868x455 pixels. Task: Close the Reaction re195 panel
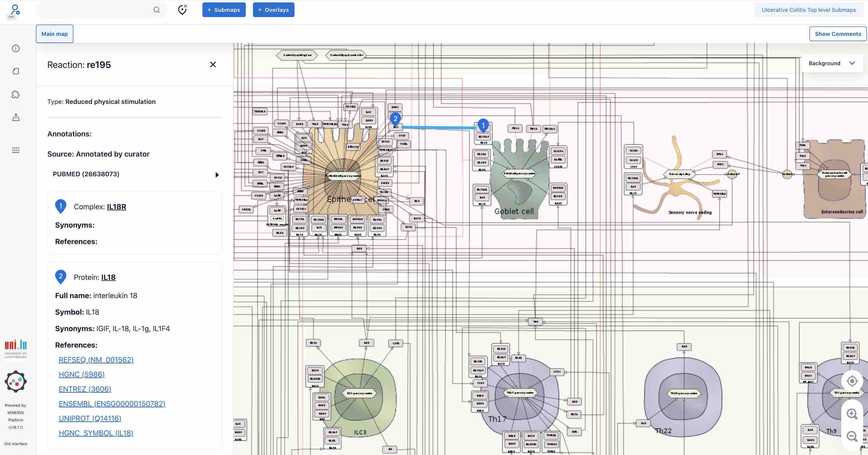pyautogui.click(x=213, y=64)
